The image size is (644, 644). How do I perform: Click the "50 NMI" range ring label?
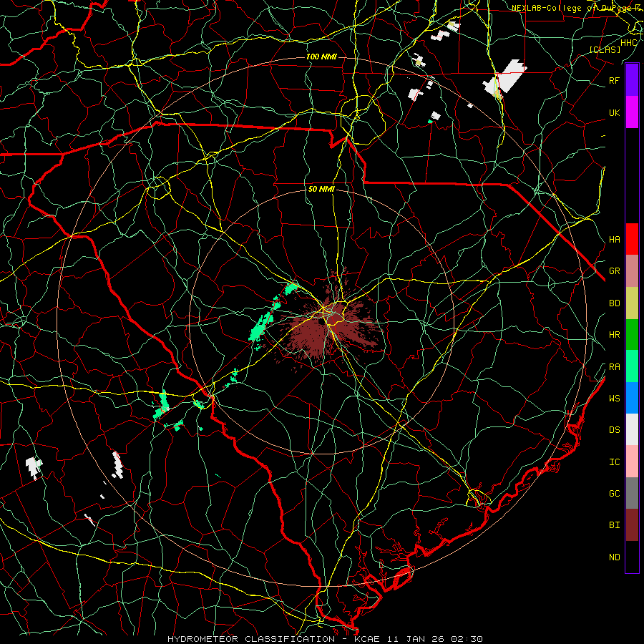[321, 190]
